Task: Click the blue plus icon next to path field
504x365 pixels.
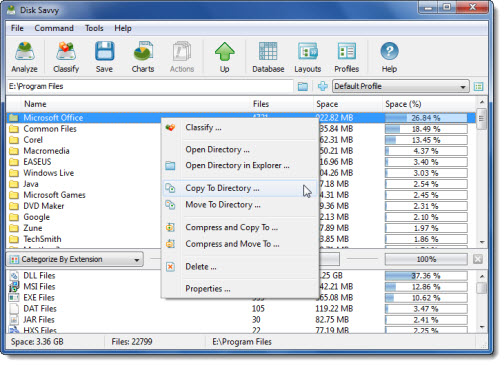Action: 322,86
